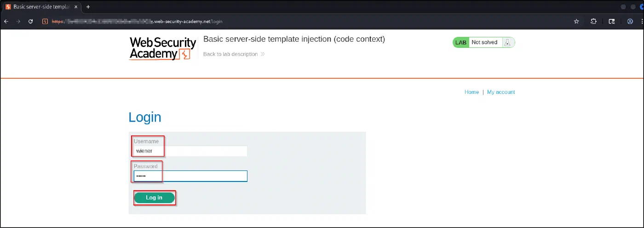The width and height of the screenshot is (644, 228).
Task: Click the Login heading text
Action: pos(145,117)
